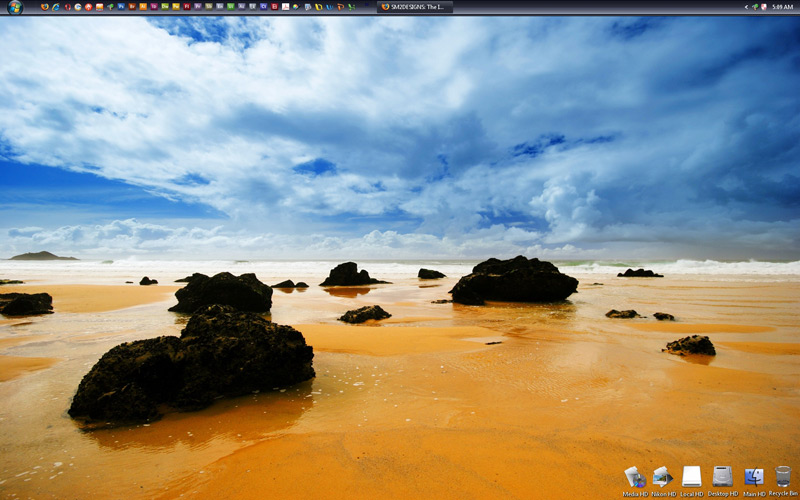
Task: Show hidden system tray icons arrow
Action: click(746, 7)
